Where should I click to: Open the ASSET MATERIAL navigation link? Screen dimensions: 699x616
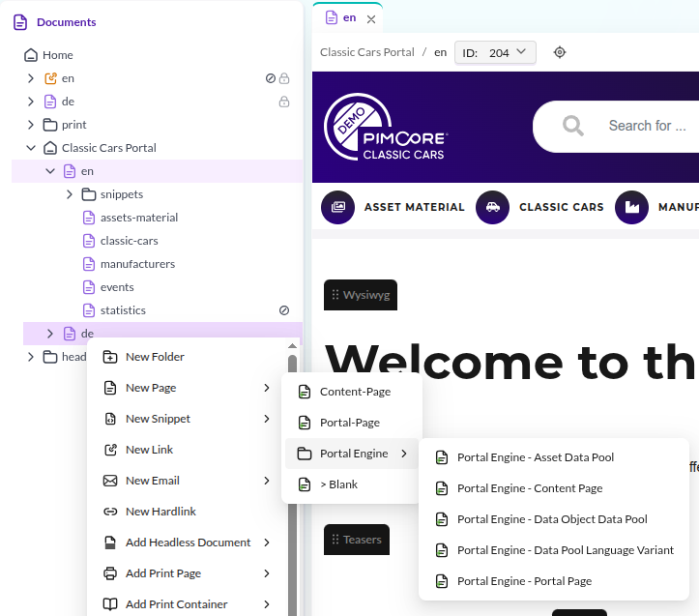click(414, 207)
